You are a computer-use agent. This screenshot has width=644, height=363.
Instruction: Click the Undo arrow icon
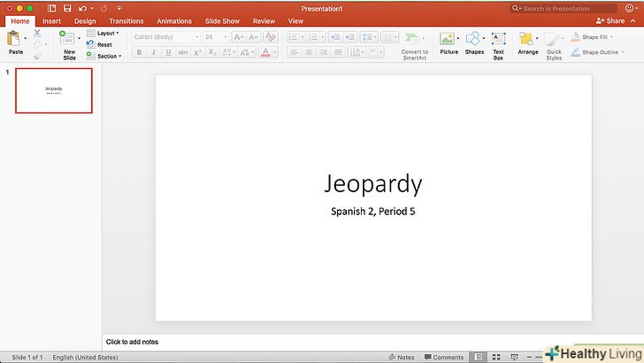pyautogui.click(x=82, y=8)
